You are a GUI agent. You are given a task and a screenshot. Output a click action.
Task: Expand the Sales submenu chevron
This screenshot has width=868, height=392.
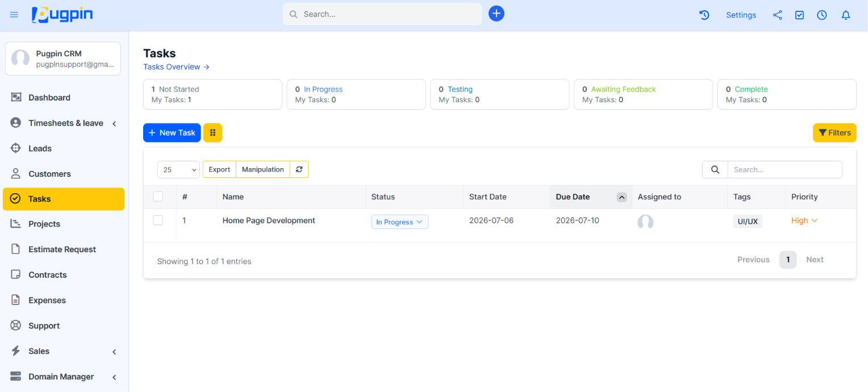pos(114,352)
